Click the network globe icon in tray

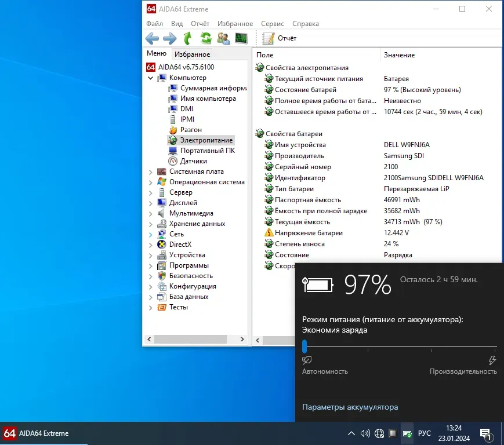pyautogui.click(x=379, y=433)
